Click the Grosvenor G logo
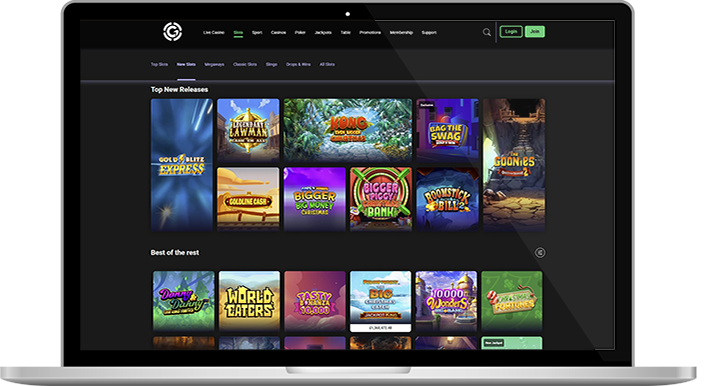Viewport: 717px width, 386px height. pyautogui.click(x=172, y=32)
